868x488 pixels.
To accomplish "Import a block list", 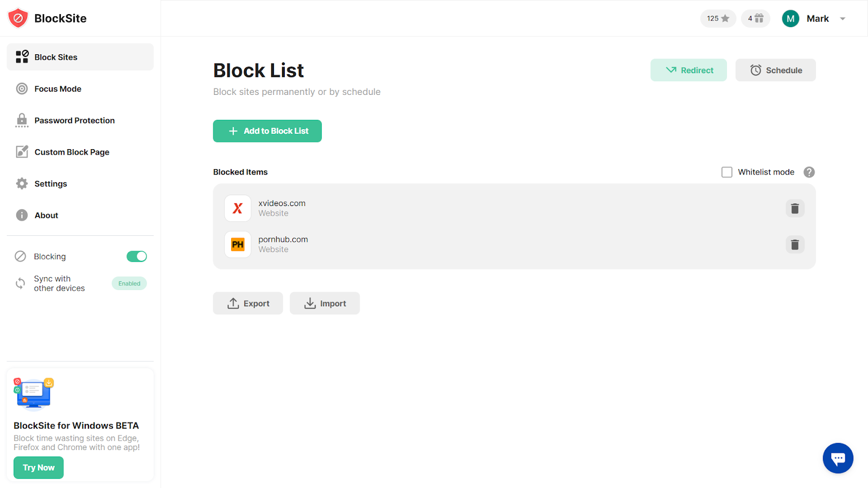I will 324,303.
